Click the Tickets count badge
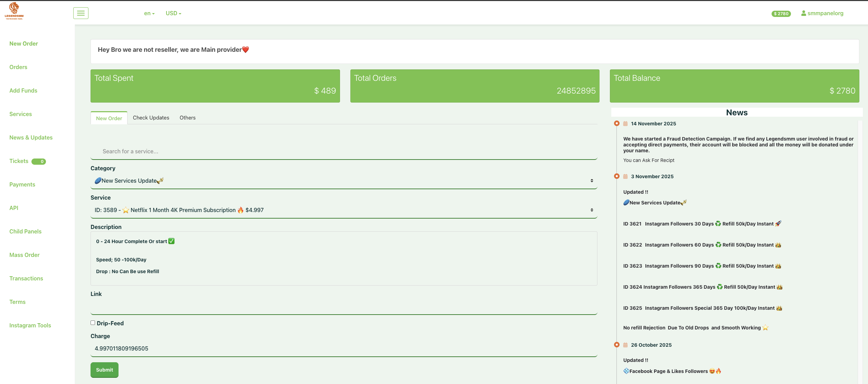 39,162
